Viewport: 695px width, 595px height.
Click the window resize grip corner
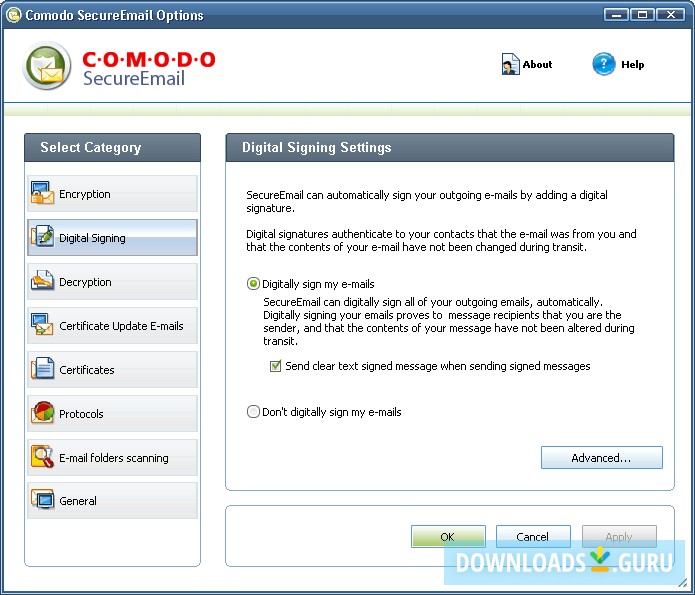point(685,584)
